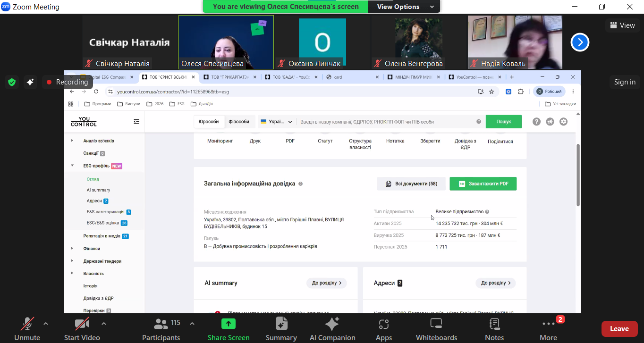This screenshot has width=644, height=343.
Task: Click the green Share Screen button
Action: tap(229, 329)
